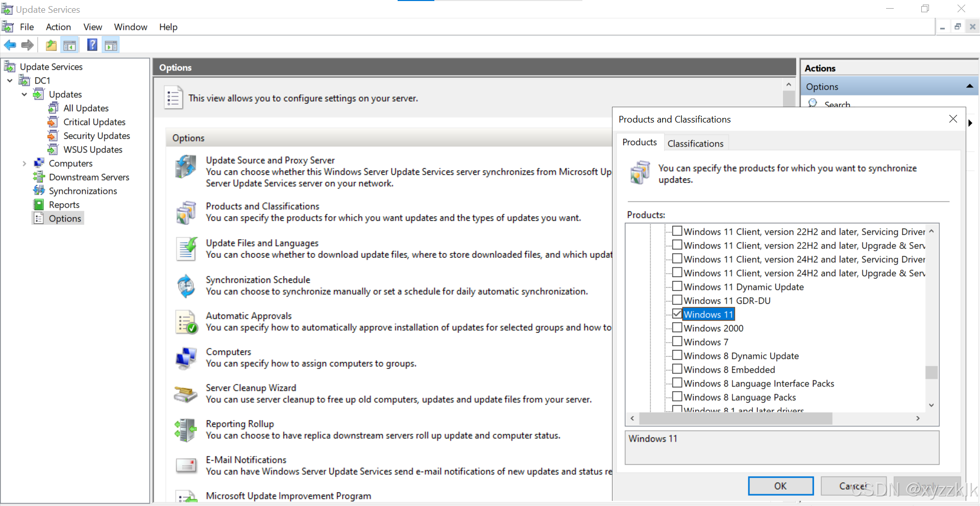This screenshot has width=980, height=506.
Task: Open the Help menu
Action: 168,27
